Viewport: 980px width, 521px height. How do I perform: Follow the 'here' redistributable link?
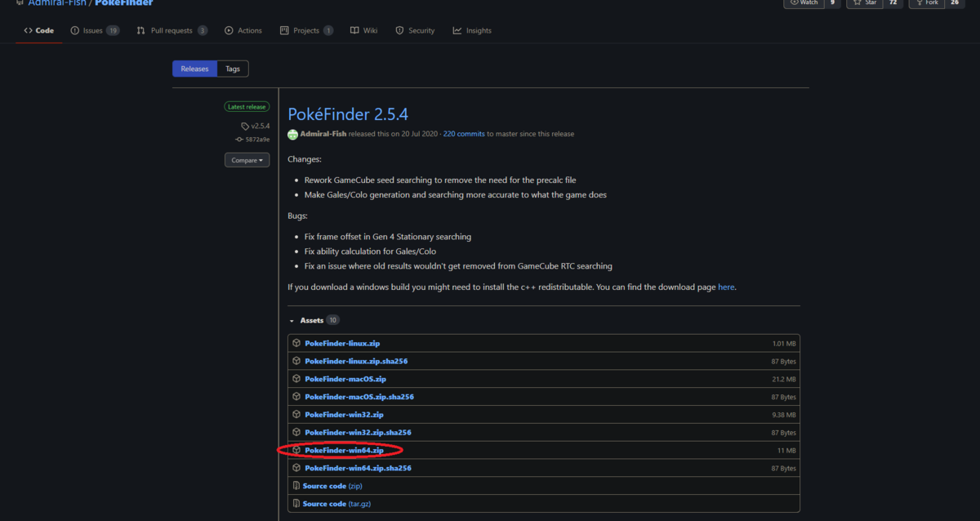pyautogui.click(x=726, y=287)
